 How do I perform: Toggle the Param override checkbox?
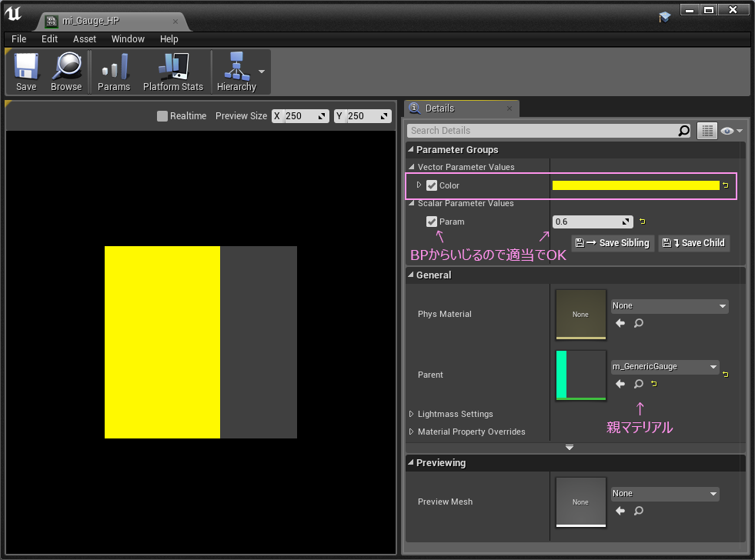(432, 222)
